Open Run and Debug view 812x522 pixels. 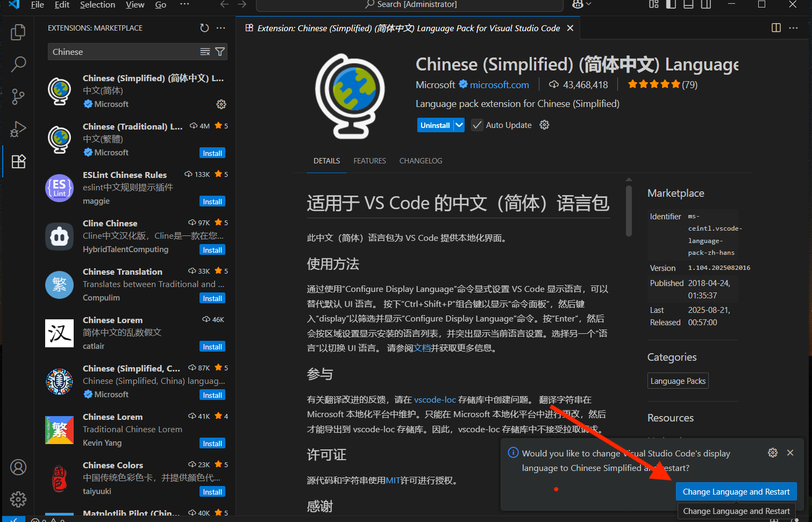click(18, 129)
